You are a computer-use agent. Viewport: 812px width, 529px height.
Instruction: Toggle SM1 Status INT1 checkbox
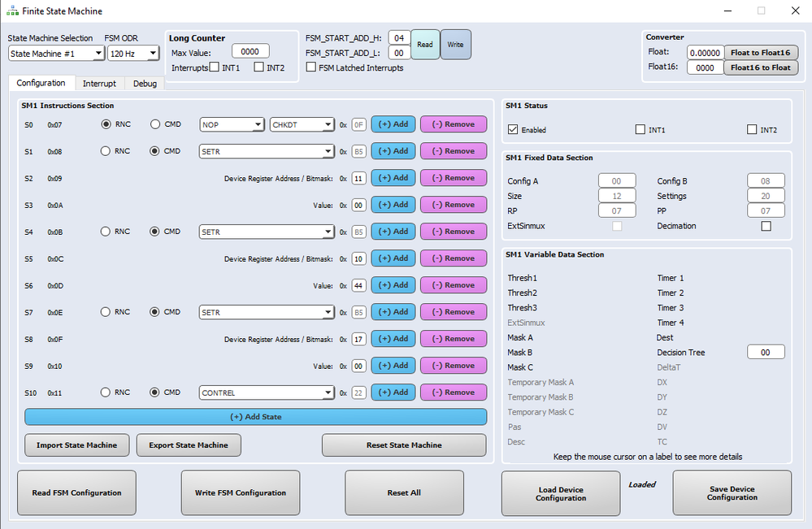(x=640, y=129)
